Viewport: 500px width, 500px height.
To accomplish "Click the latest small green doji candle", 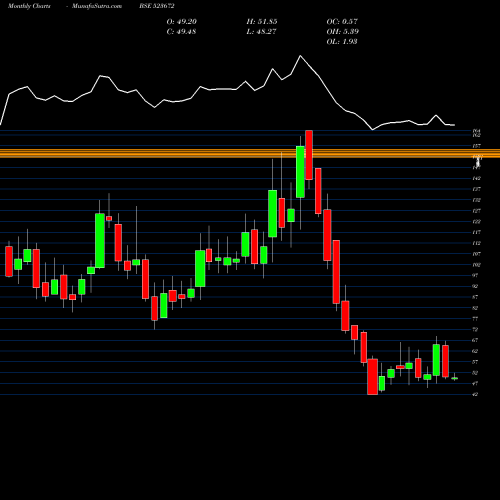I will (454, 378).
